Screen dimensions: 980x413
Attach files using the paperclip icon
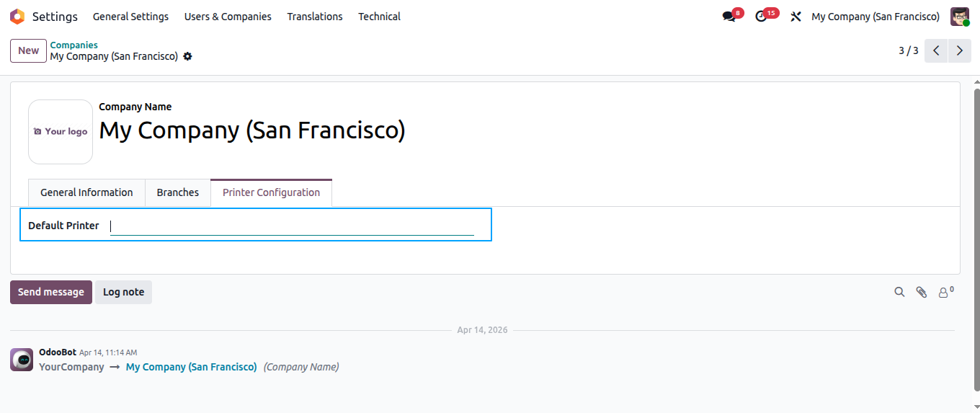921,292
